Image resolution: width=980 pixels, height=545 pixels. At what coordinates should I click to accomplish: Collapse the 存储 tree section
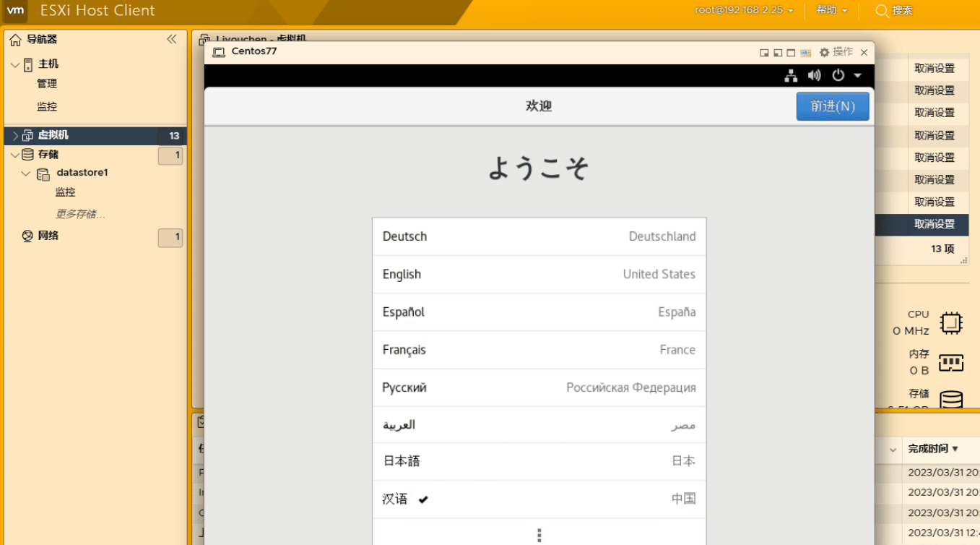tap(14, 154)
